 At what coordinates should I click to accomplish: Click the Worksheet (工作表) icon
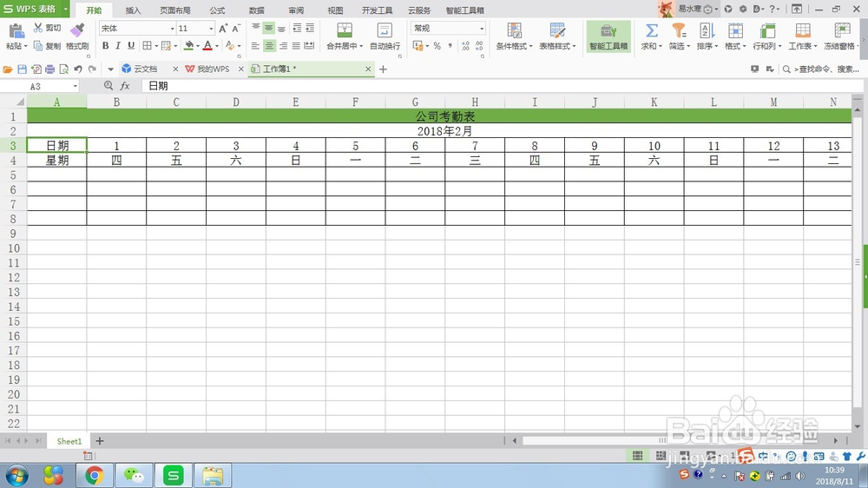pyautogui.click(x=803, y=30)
